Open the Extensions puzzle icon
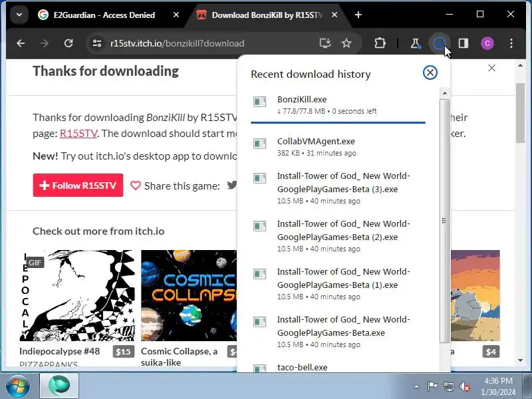 (380, 43)
